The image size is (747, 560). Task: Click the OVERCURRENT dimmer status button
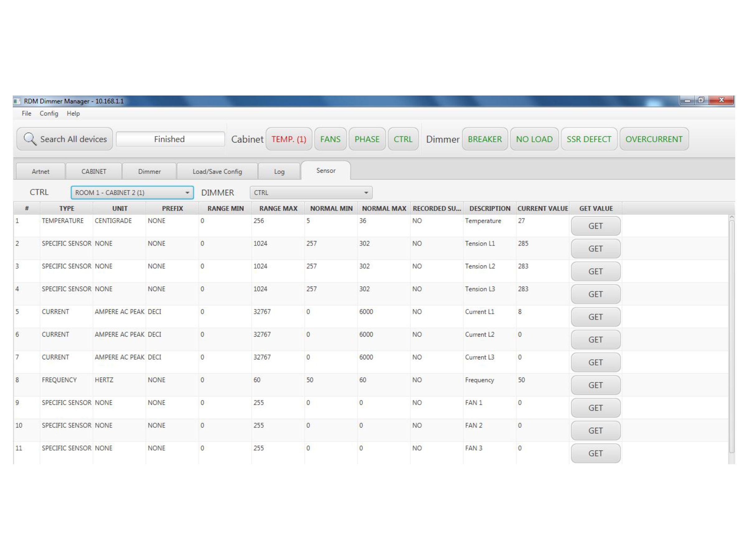click(x=654, y=139)
